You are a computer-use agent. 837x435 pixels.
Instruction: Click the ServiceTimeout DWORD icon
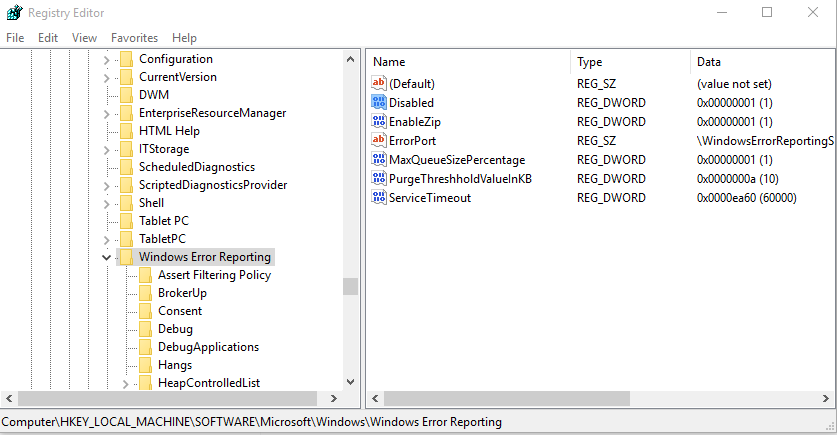click(x=379, y=197)
